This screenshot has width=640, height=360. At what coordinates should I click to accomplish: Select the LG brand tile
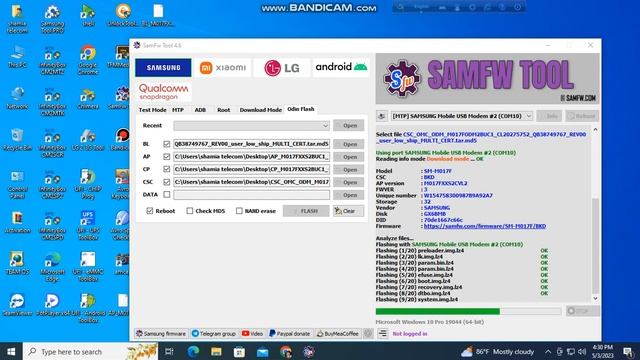coord(282,68)
